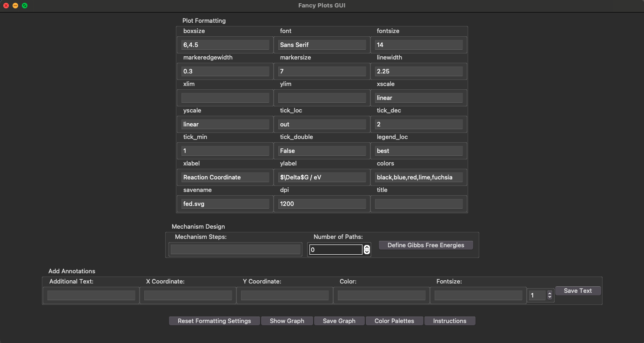
Task: Click the annotation spinbox stepper arrows
Action: pos(550,295)
